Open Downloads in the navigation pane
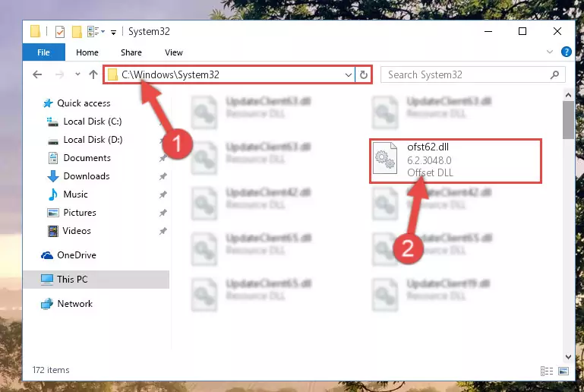Viewport: 584px width, 392px height. [x=87, y=176]
